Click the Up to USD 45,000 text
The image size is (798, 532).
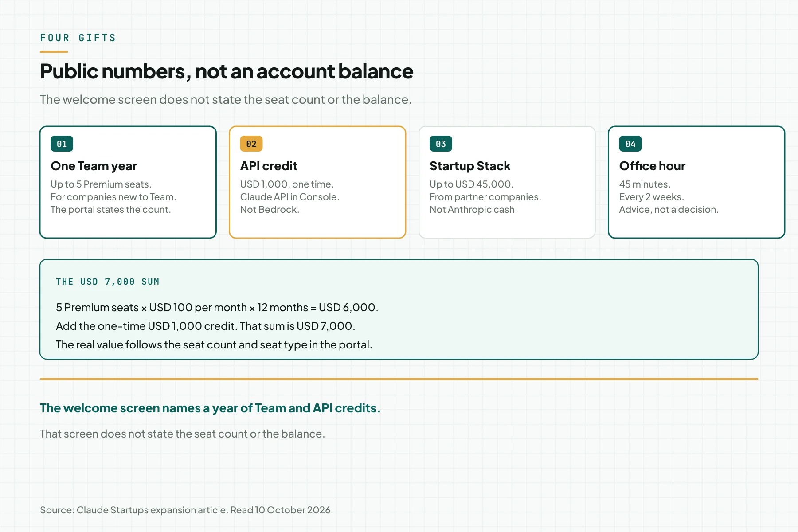pos(471,184)
